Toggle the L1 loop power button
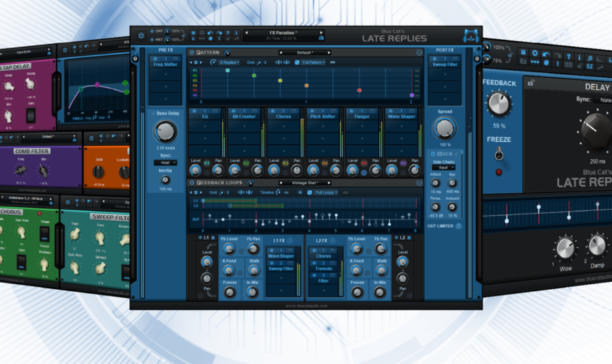612x364 pixels. point(200,238)
